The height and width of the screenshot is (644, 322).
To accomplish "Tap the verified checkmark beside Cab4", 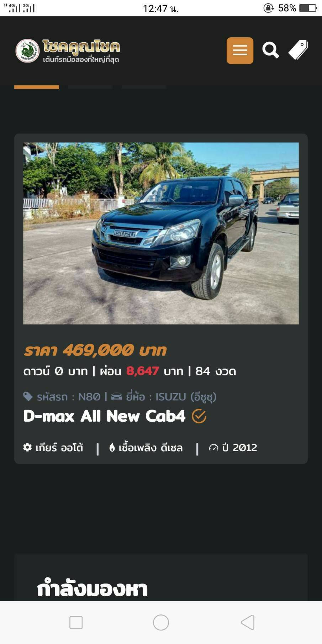I will [x=199, y=416].
